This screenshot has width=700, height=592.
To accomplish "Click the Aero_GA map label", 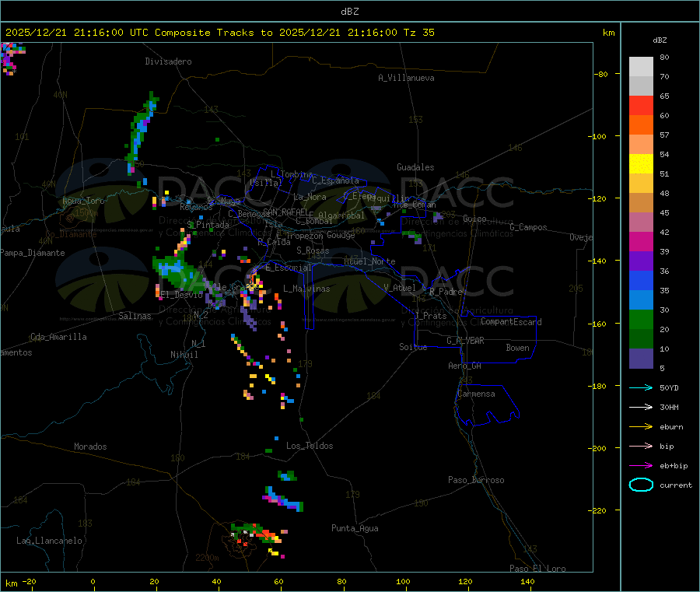I will pyautogui.click(x=465, y=366).
